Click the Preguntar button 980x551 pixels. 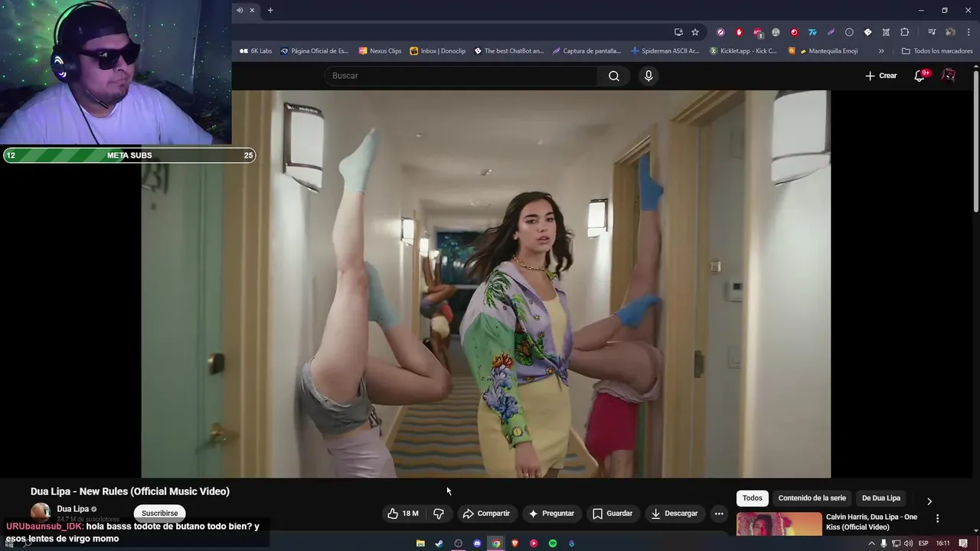[551, 514]
